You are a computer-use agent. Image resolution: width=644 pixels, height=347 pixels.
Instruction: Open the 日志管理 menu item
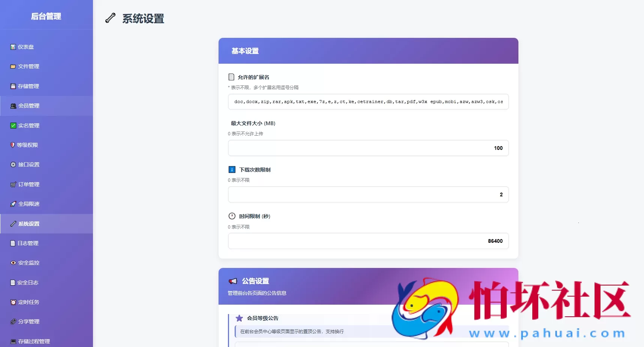click(28, 243)
